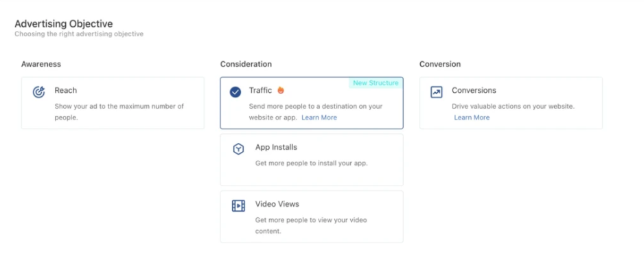Click the Video Views film icon

[238, 205]
